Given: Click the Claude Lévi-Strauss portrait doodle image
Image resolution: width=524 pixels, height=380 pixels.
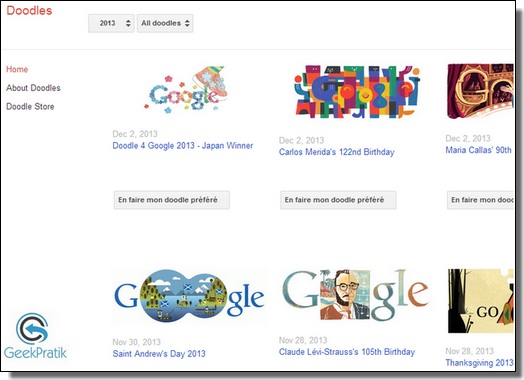Looking at the screenshot, I should pyautogui.click(x=356, y=295).
